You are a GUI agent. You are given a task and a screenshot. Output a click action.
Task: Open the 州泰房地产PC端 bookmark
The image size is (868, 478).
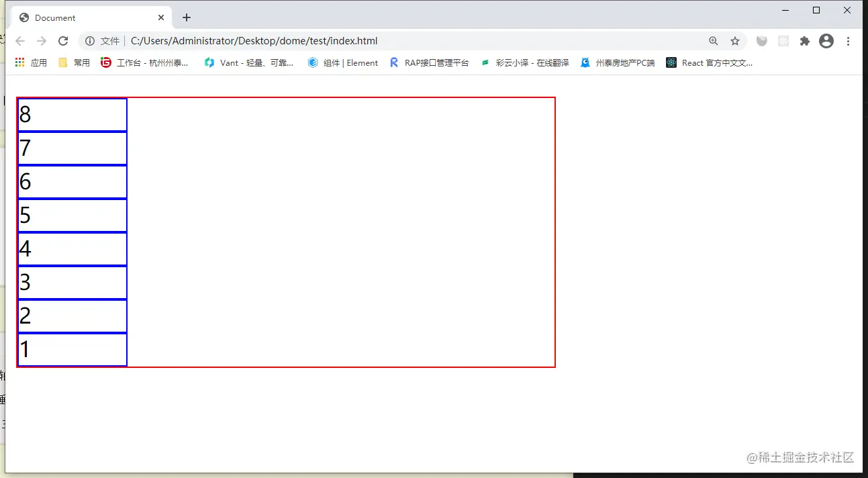[x=618, y=62]
